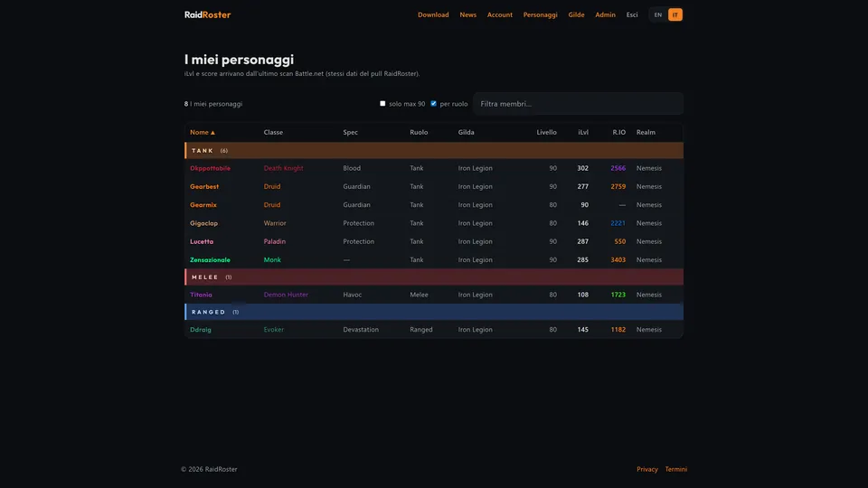868x488 pixels.
Task: Open the RaidRoster home logo
Action: (208, 15)
